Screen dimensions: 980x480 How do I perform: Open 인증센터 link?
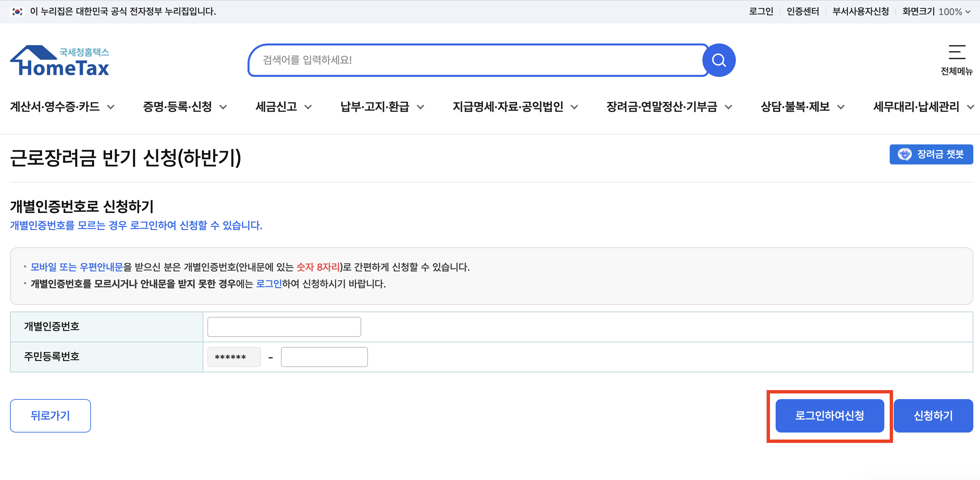coord(803,11)
